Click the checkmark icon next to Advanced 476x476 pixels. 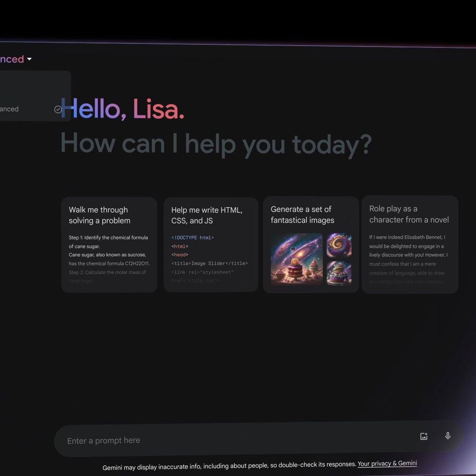tap(58, 109)
